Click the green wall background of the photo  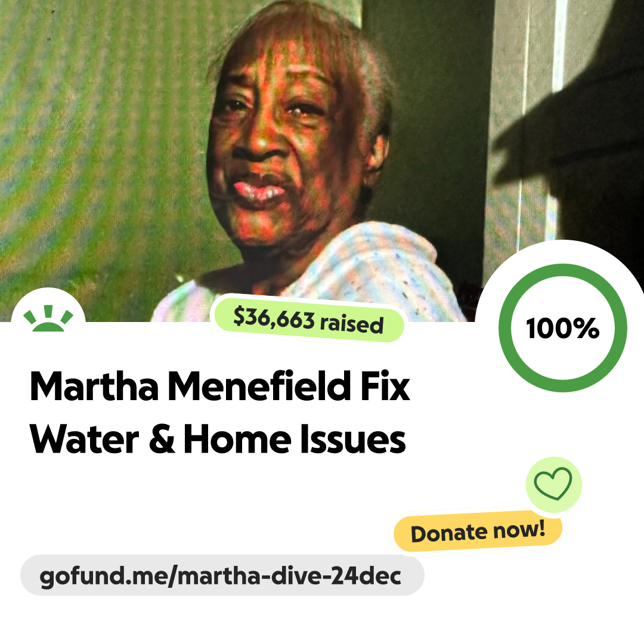[103, 144]
